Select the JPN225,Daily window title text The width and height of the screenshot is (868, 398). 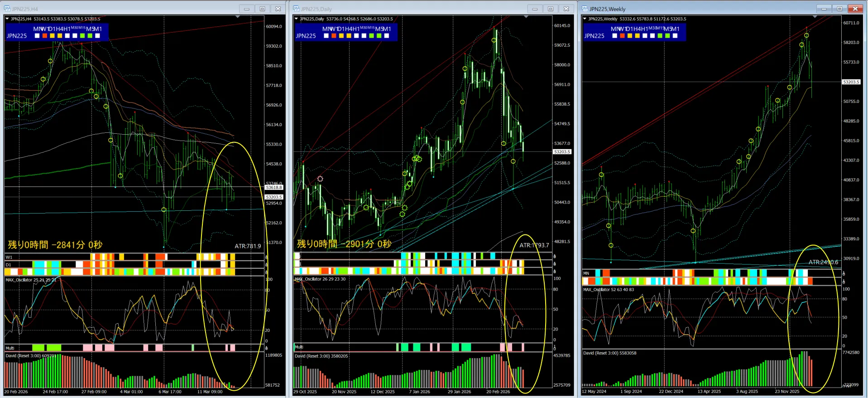[317, 9]
